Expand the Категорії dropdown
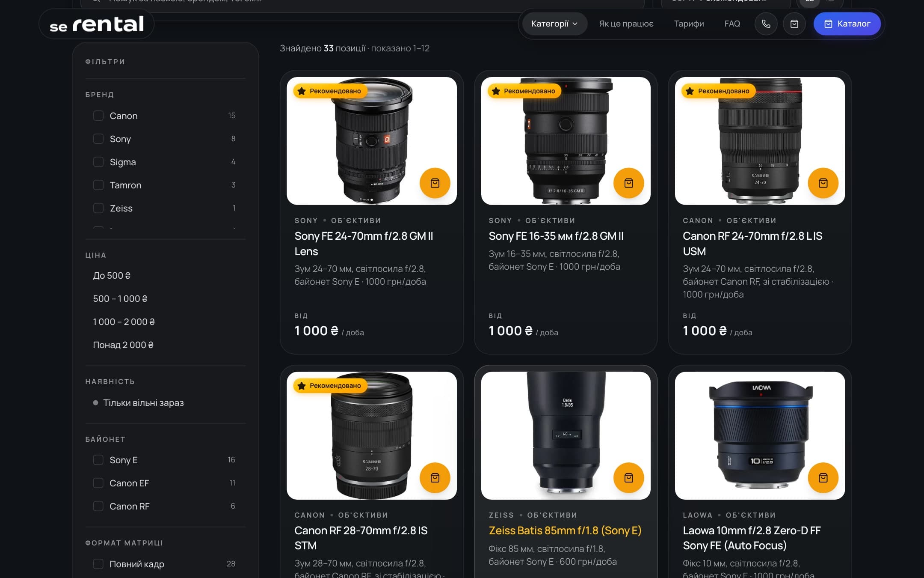The image size is (924, 578). (x=554, y=24)
